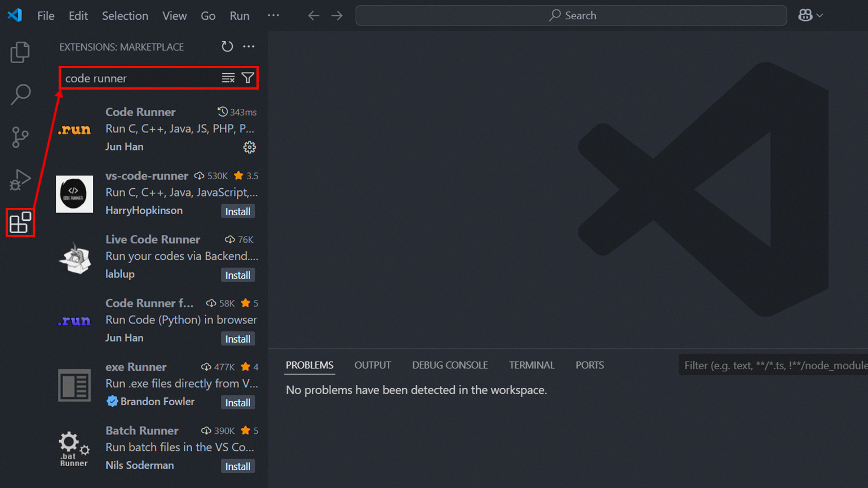Open the Edit menu
The width and height of the screenshot is (868, 488).
(x=78, y=16)
